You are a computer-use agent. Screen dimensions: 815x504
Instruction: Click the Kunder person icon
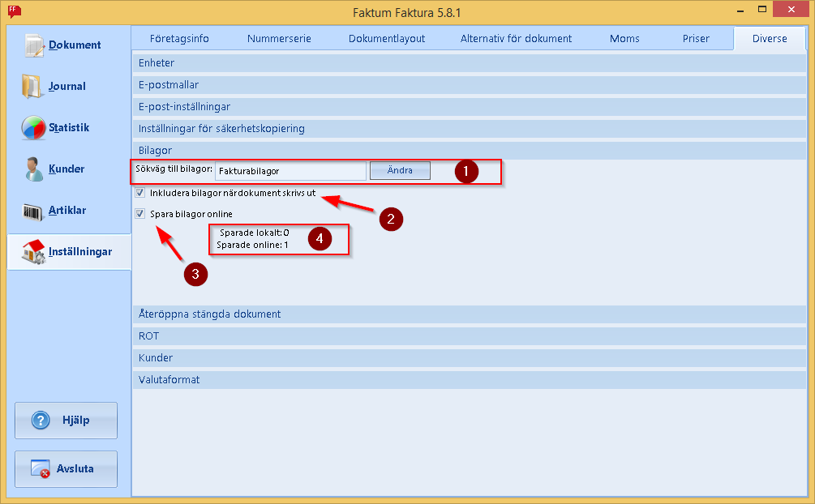pyautogui.click(x=34, y=169)
